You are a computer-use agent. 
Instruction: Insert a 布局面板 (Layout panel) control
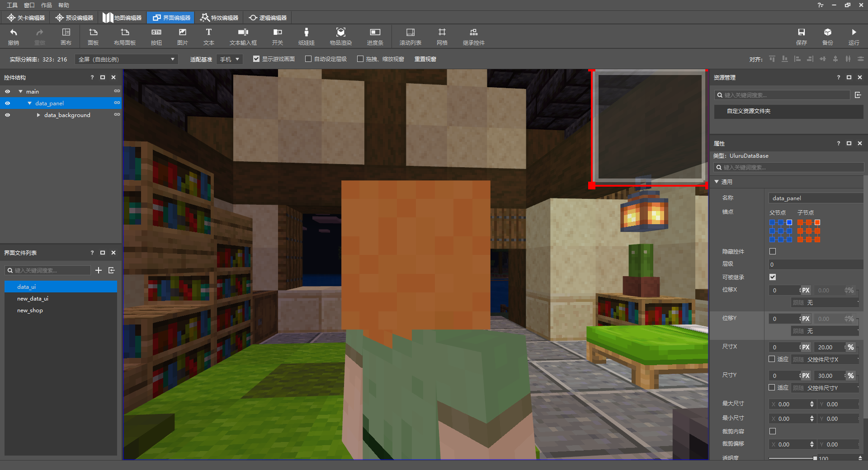125,37
